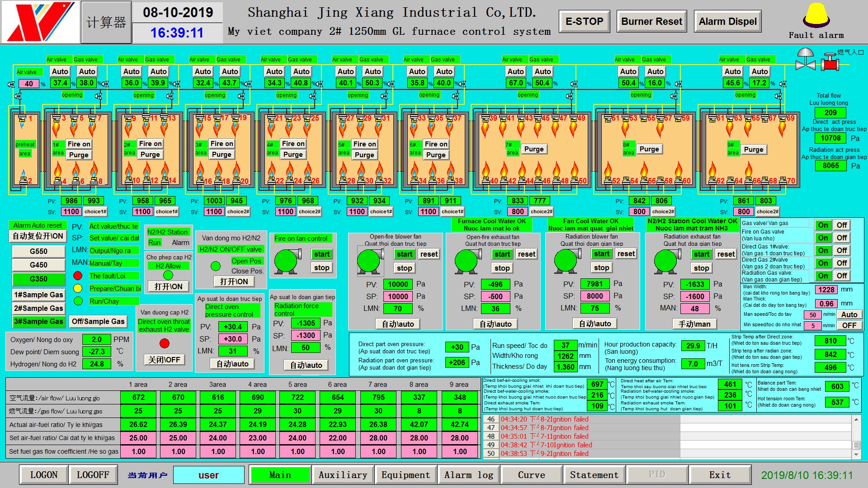Click burner 33 icon in 6# area

(413, 118)
